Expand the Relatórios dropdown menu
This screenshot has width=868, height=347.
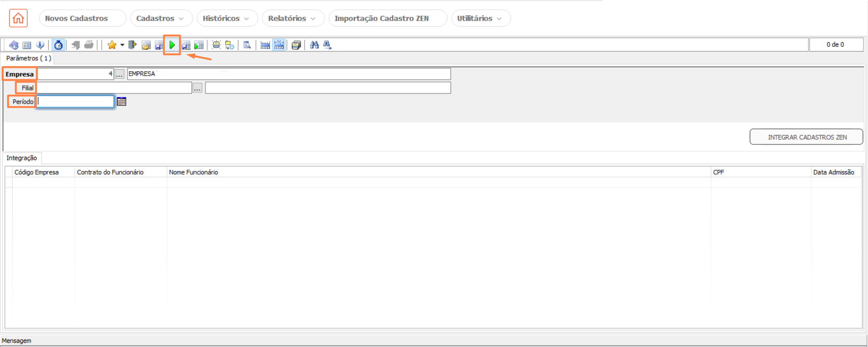click(x=292, y=18)
